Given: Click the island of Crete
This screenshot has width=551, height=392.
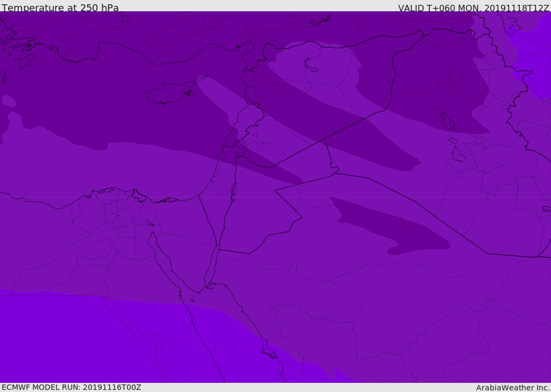Looking at the screenshot, I should (x=26, y=61).
